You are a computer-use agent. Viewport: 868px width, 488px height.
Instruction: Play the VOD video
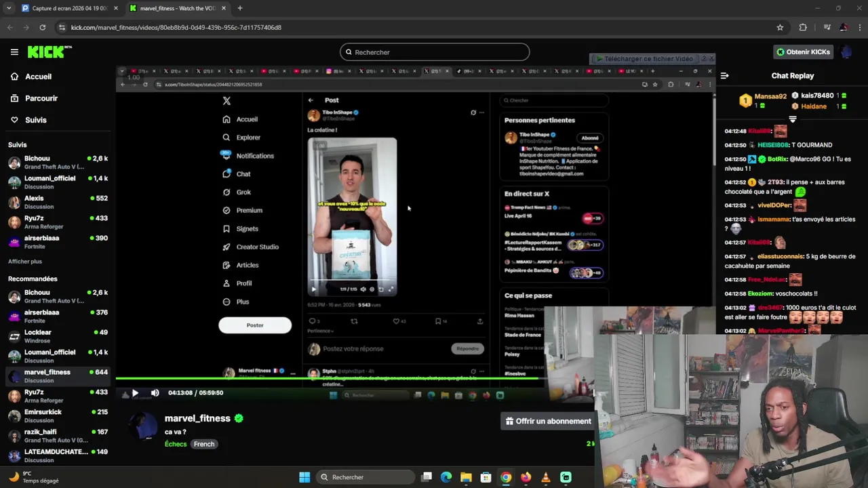click(135, 392)
